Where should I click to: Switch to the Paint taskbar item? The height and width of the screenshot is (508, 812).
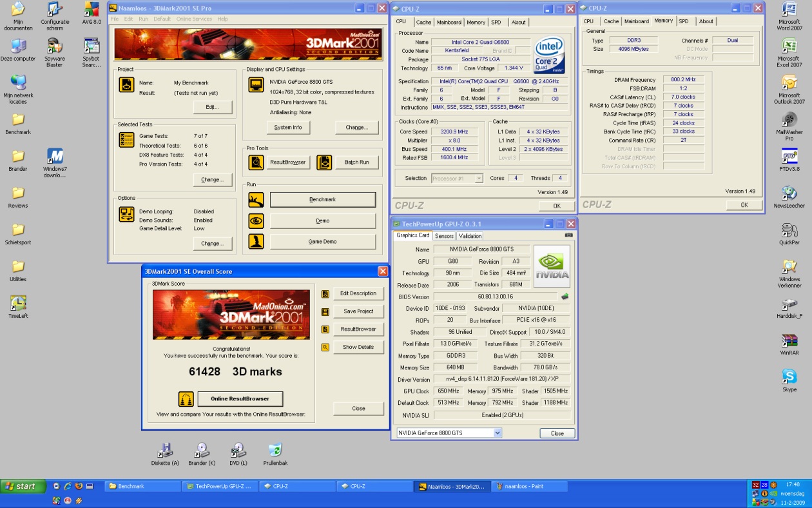529,487
